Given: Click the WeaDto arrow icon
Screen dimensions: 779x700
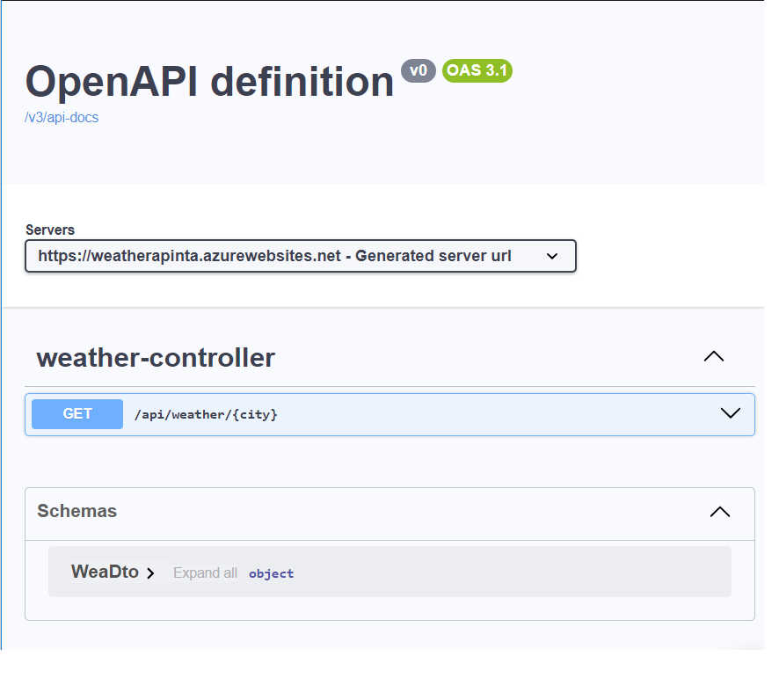Looking at the screenshot, I should click(x=149, y=572).
